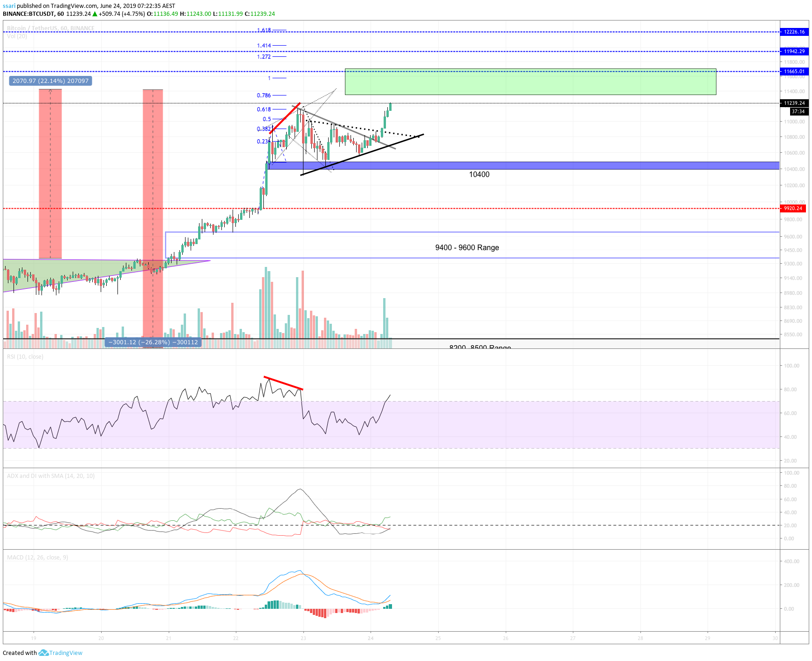Click the 11665.01 price label
The height and width of the screenshot is (661, 812).
[794, 71]
